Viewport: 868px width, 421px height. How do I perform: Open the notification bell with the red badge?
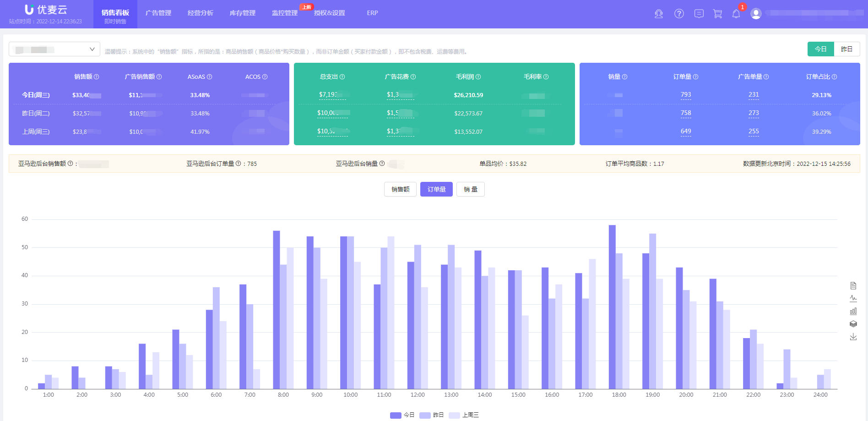[x=736, y=14]
